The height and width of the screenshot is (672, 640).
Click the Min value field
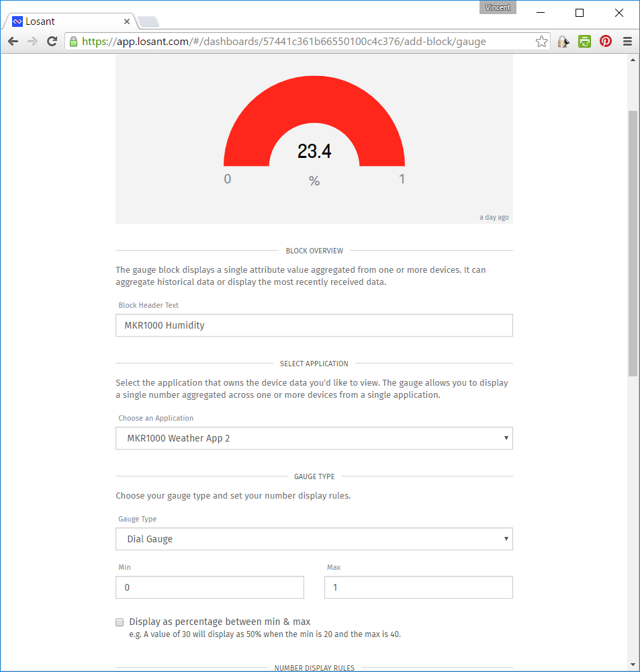point(210,587)
